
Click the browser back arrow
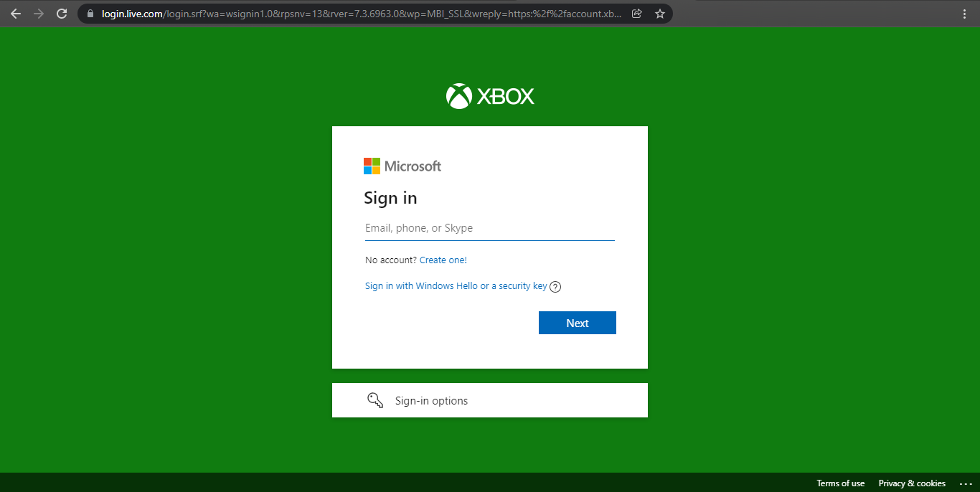coord(16,14)
